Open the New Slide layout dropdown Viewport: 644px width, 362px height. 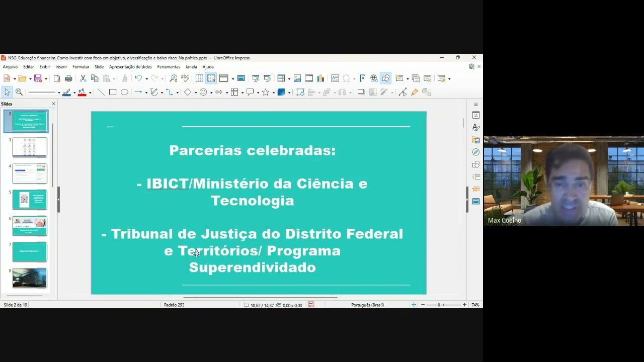(408, 79)
